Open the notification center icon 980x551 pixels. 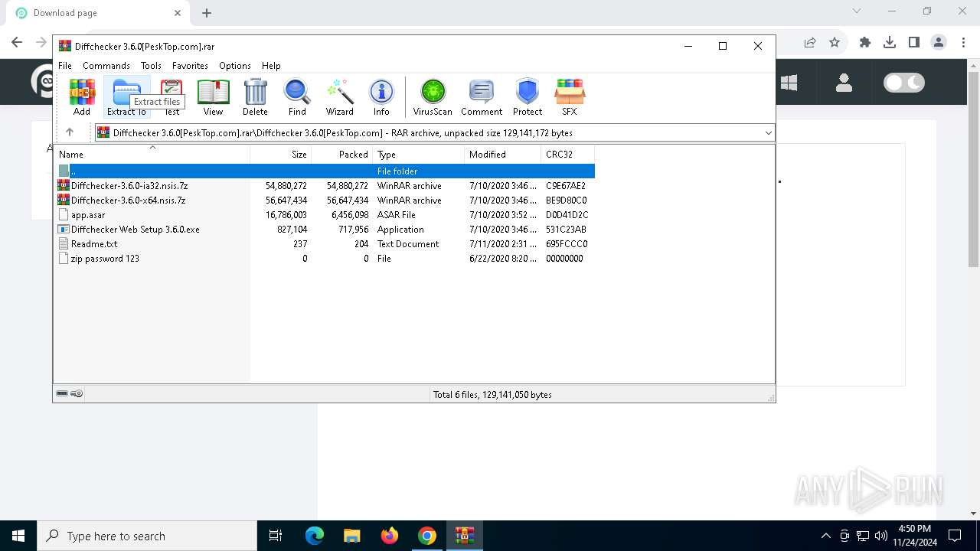tap(955, 536)
